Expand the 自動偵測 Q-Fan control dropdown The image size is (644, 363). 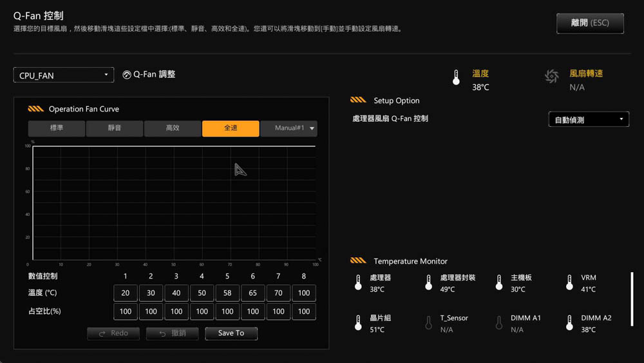point(589,119)
